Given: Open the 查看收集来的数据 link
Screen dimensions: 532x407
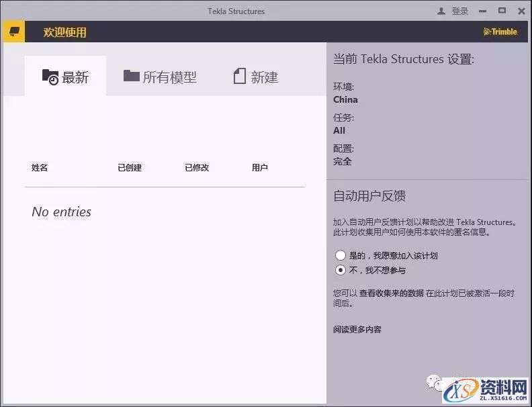Looking at the screenshot, I should [392, 293].
